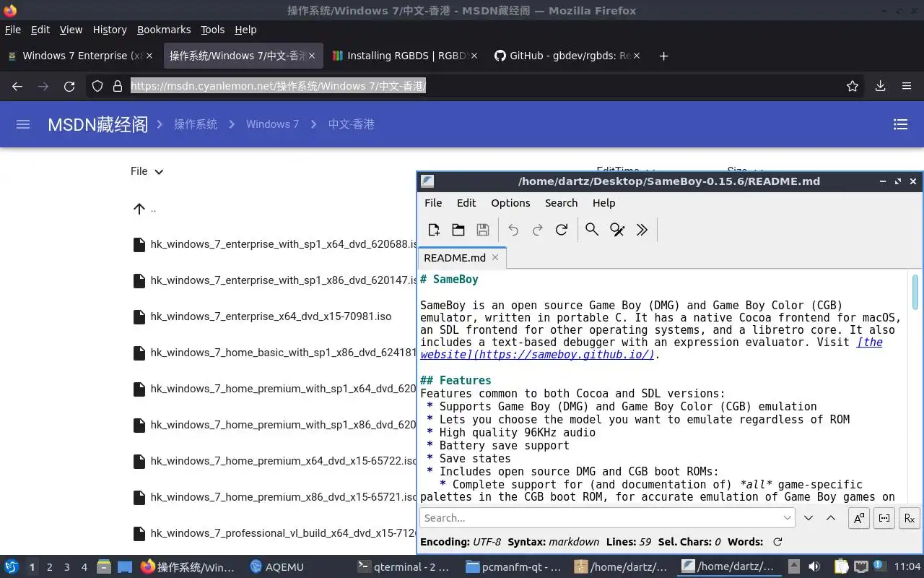The height and width of the screenshot is (578, 924).
Task: Click Open file folder icon in FeatherPad
Action: [x=458, y=230]
